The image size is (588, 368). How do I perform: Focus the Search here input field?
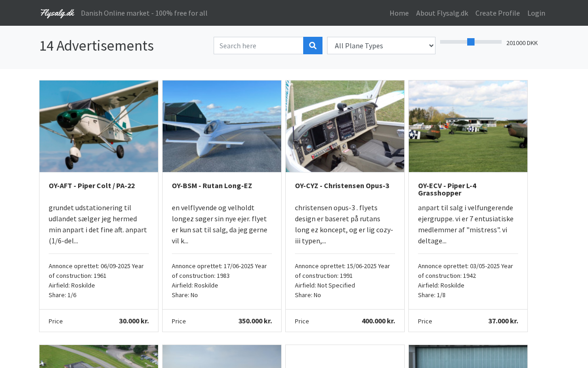coord(259,46)
